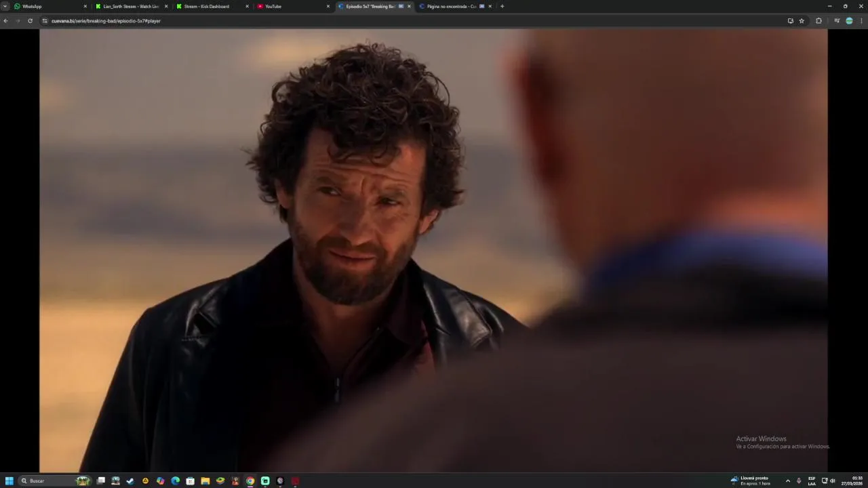Open the blue checkmark taskbar app
The height and width of the screenshot is (488, 868).
point(130,481)
